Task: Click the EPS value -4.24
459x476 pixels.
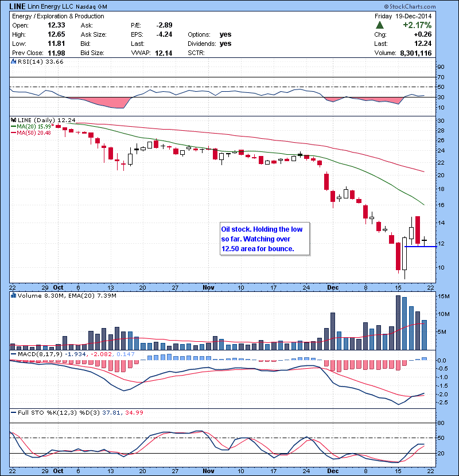Action: pos(164,34)
